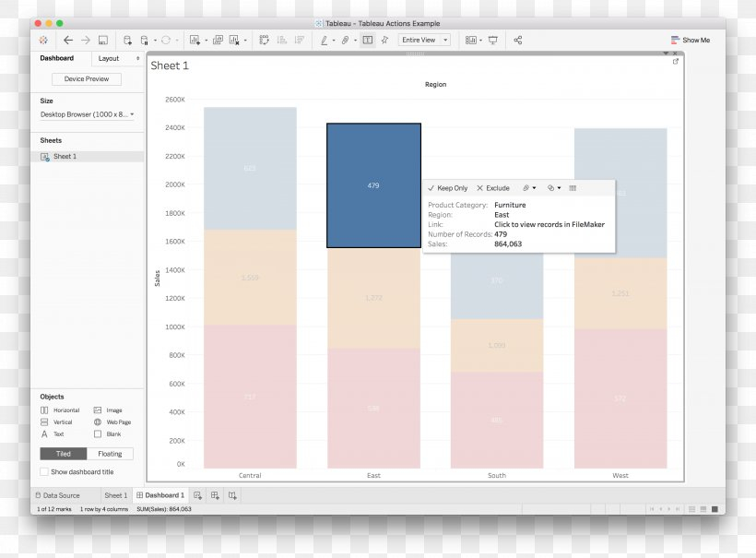Click the Duplicate sheet icon
The height and width of the screenshot is (558, 756).
pos(218,40)
